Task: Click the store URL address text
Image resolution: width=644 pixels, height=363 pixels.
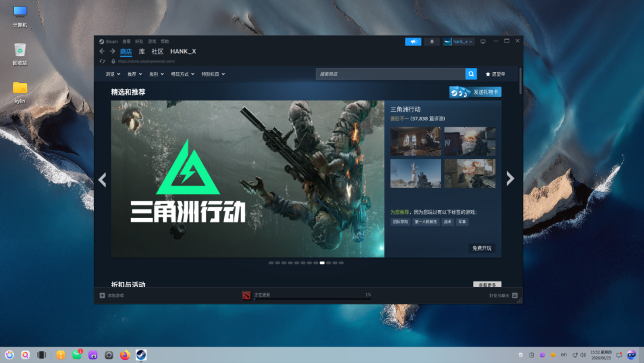Action: click(146, 61)
